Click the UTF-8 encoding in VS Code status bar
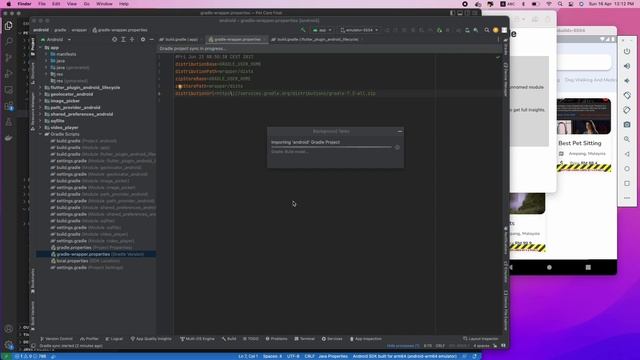The height and width of the screenshot is (360, 640). [x=293, y=356]
